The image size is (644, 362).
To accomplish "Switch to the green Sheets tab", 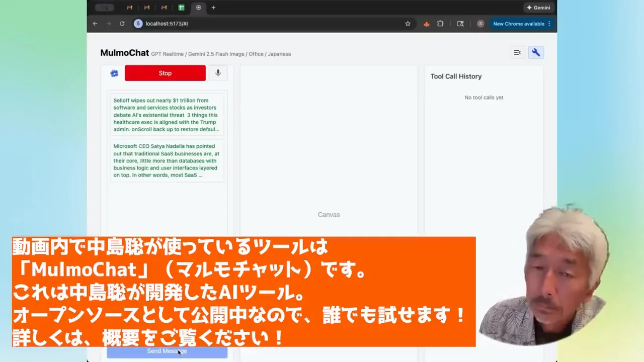I will [x=181, y=8].
